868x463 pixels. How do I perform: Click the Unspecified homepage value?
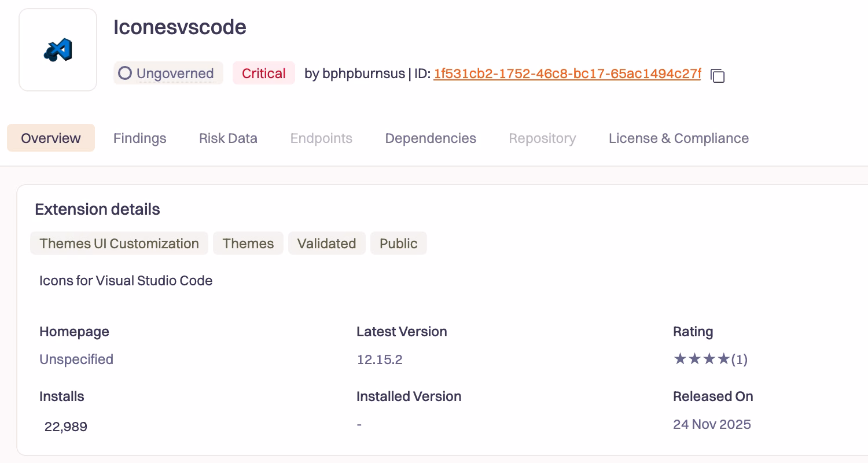76,359
